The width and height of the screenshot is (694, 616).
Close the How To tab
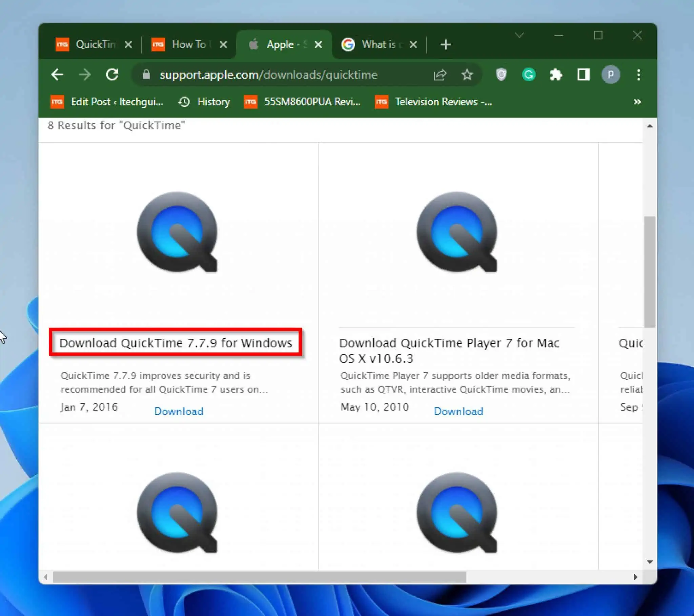[x=223, y=44]
